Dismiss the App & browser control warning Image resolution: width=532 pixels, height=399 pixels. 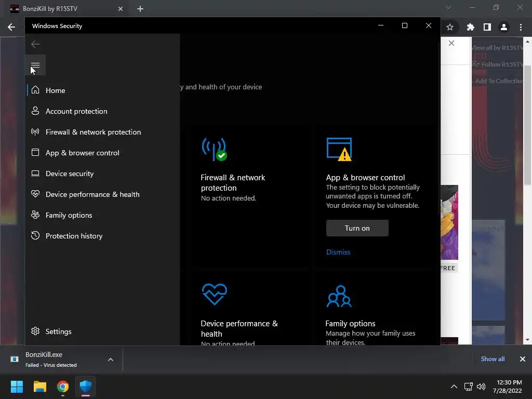click(x=338, y=252)
